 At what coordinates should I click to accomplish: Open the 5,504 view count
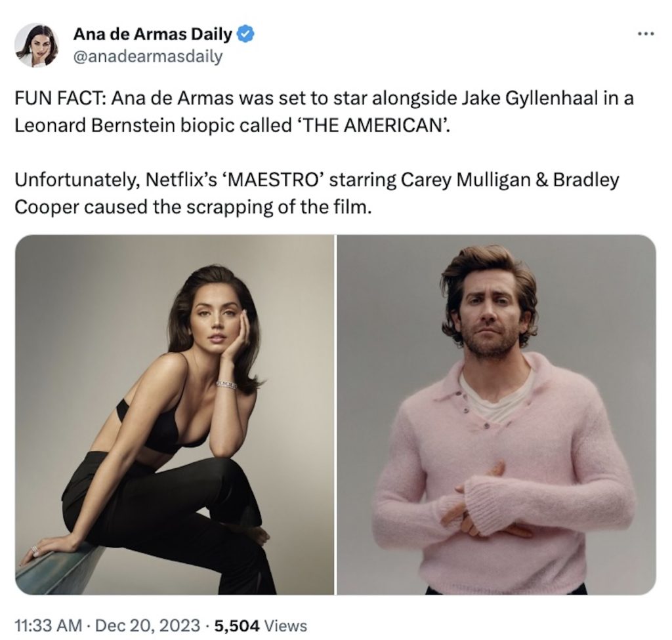click(x=236, y=626)
